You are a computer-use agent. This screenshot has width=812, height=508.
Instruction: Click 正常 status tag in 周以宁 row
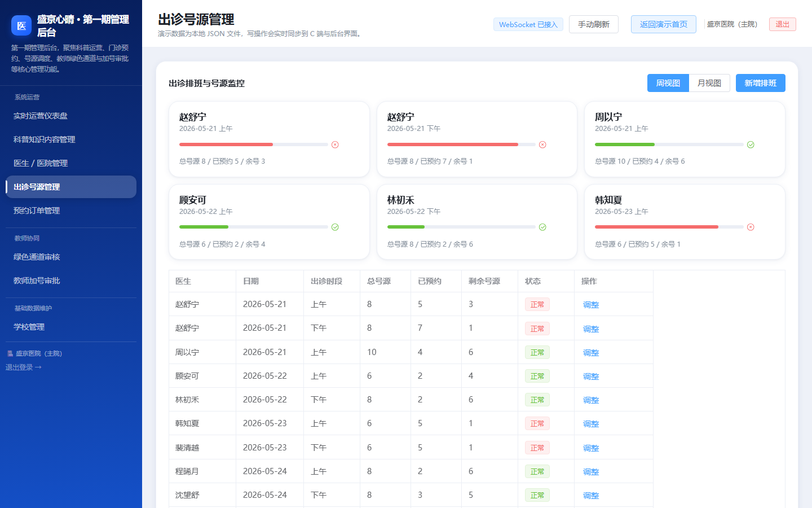point(537,352)
